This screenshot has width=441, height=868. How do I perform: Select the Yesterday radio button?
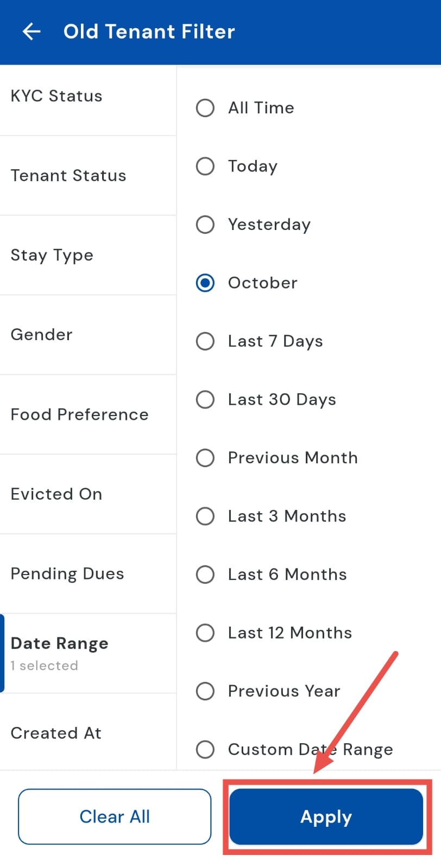point(205,225)
